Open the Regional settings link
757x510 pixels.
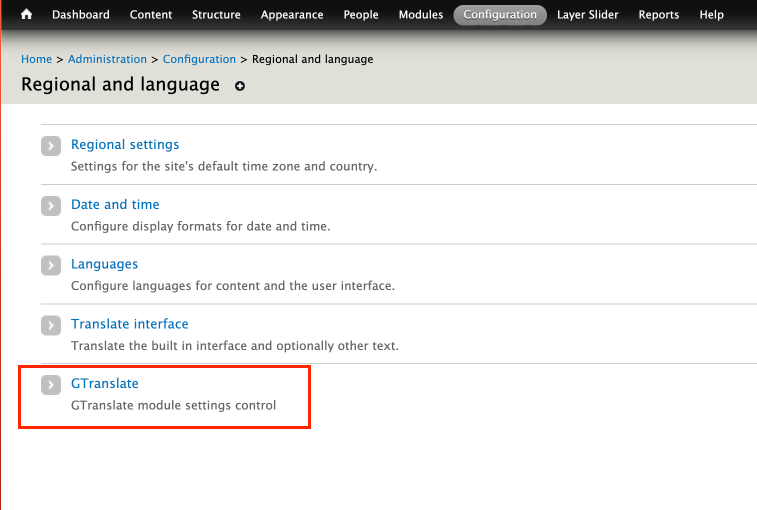click(125, 144)
